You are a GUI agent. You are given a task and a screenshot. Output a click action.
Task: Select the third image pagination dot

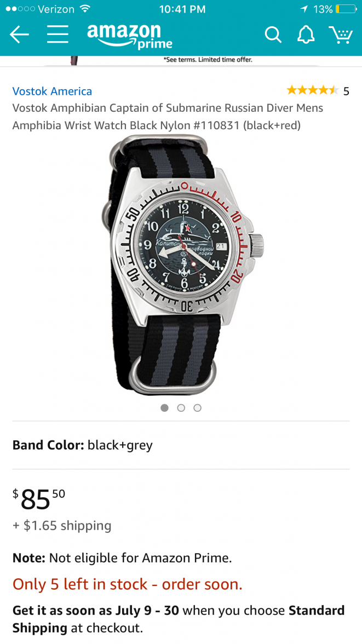pyautogui.click(x=197, y=408)
